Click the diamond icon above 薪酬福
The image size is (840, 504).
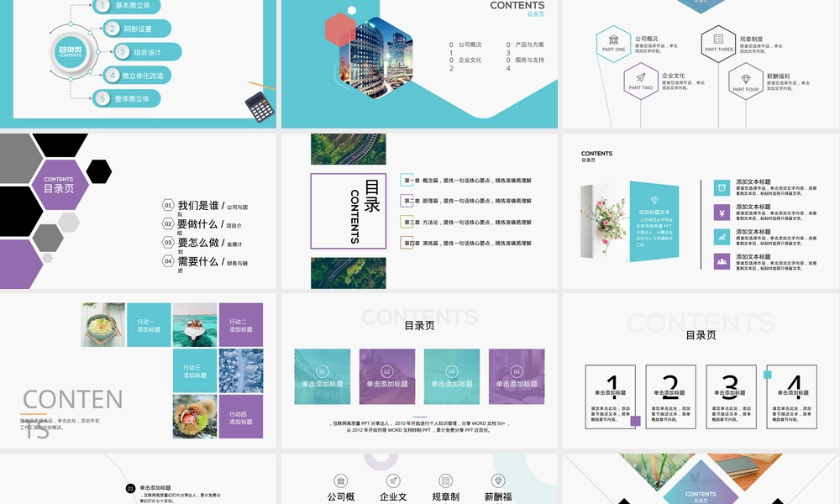click(x=498, y=480)
